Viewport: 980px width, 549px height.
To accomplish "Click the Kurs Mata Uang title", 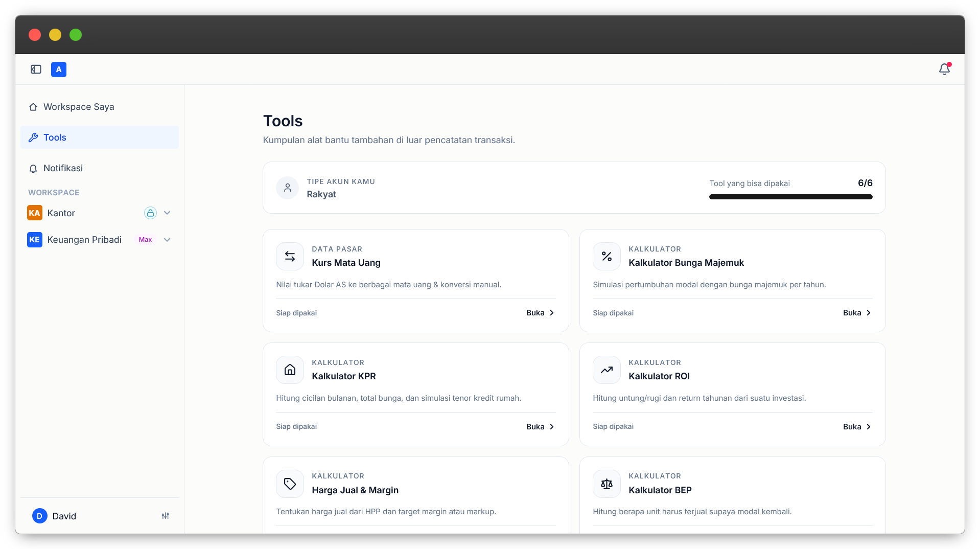I will click(x=346, y=263).
